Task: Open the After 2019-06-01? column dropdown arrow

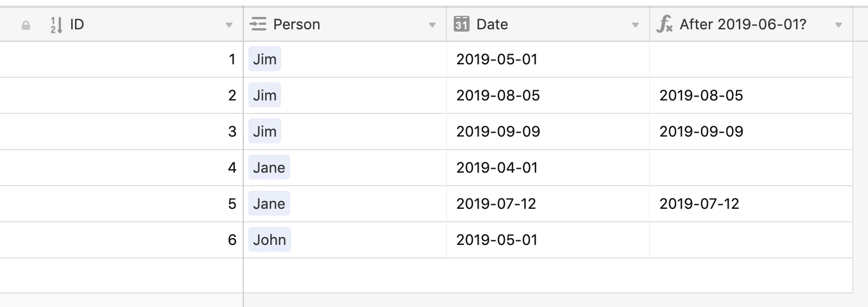Action: 839,25
